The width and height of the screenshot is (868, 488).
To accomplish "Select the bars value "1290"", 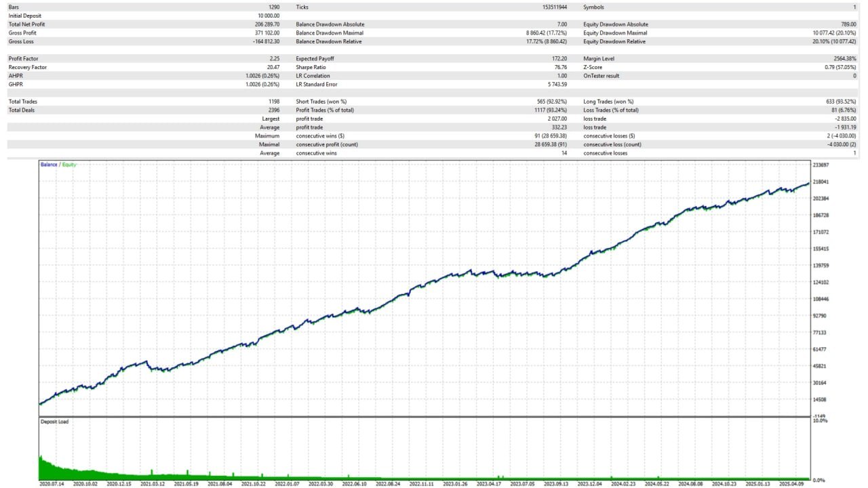I will tap(274, 7).
